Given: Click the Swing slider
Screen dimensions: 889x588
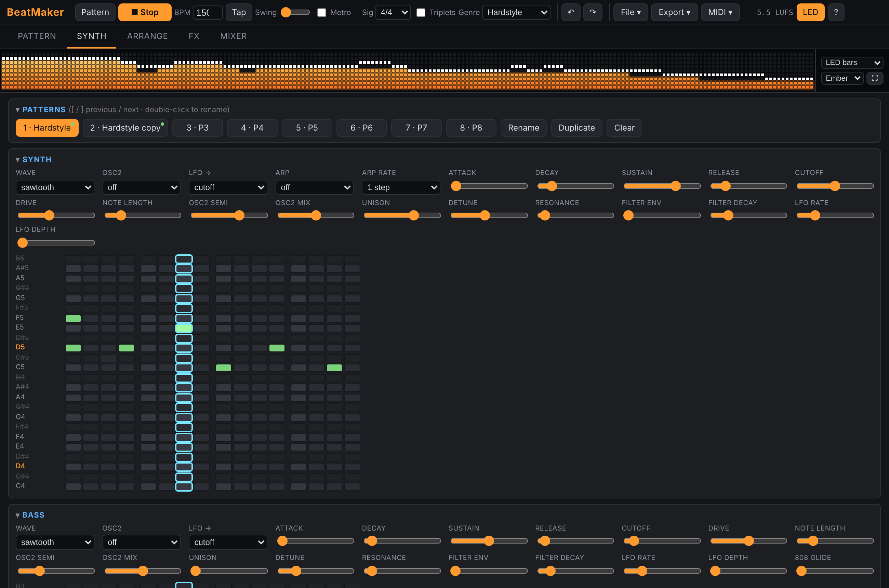Looking at the screenshot, I should pos(295,12).
